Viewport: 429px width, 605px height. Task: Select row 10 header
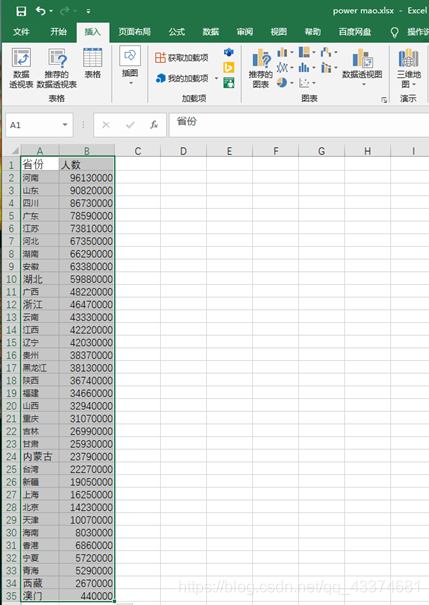pyautogui.click(x=12, y=279)
